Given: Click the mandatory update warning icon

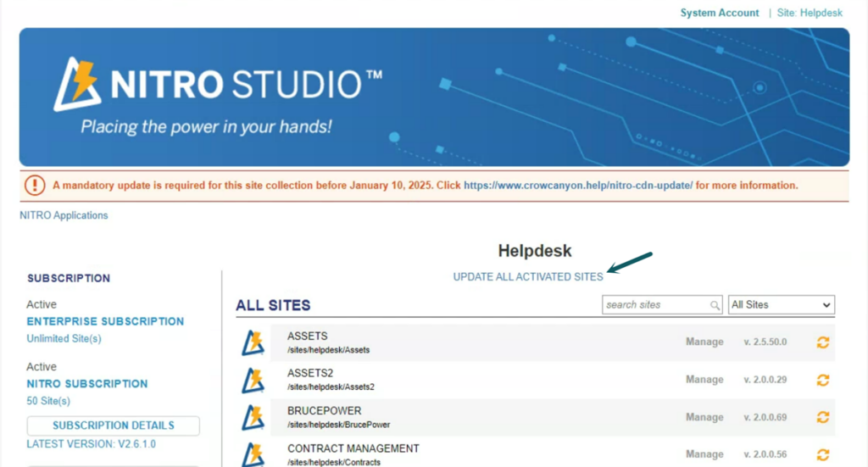Looking at the screenshot, I should tap(35, 186).
